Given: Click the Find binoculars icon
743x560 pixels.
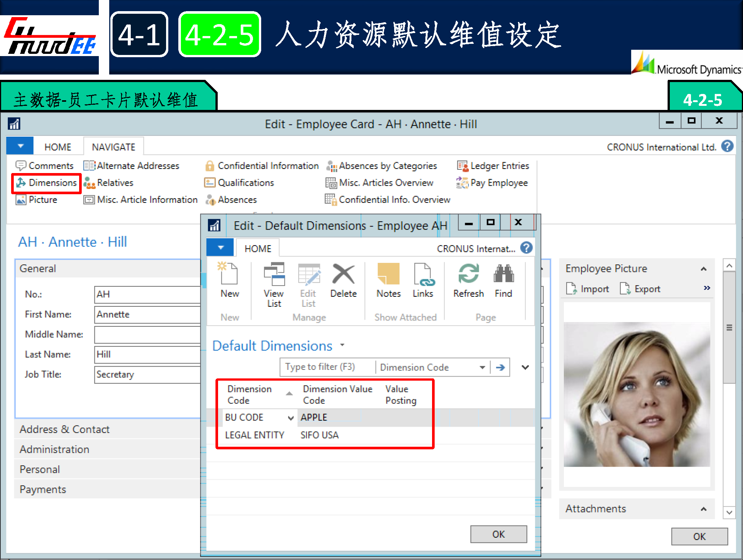Looking at the screenshot, I should 503,274.
